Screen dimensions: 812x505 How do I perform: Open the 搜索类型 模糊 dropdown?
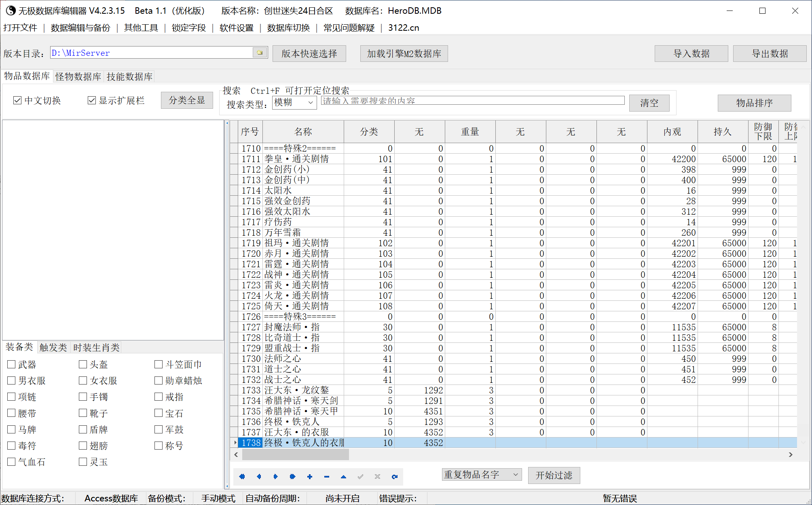pyautogui.click(x=294, y=102)
